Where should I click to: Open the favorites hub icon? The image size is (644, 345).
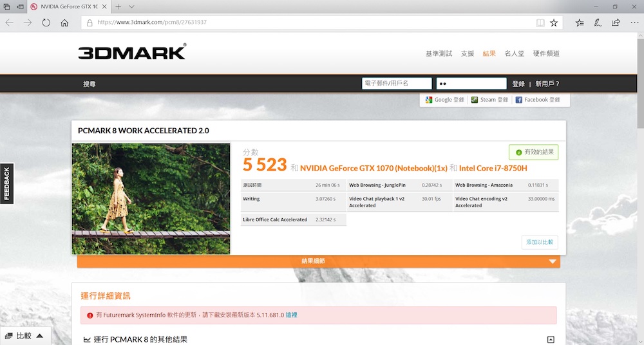pyautogui.click(x=580, y=23)
